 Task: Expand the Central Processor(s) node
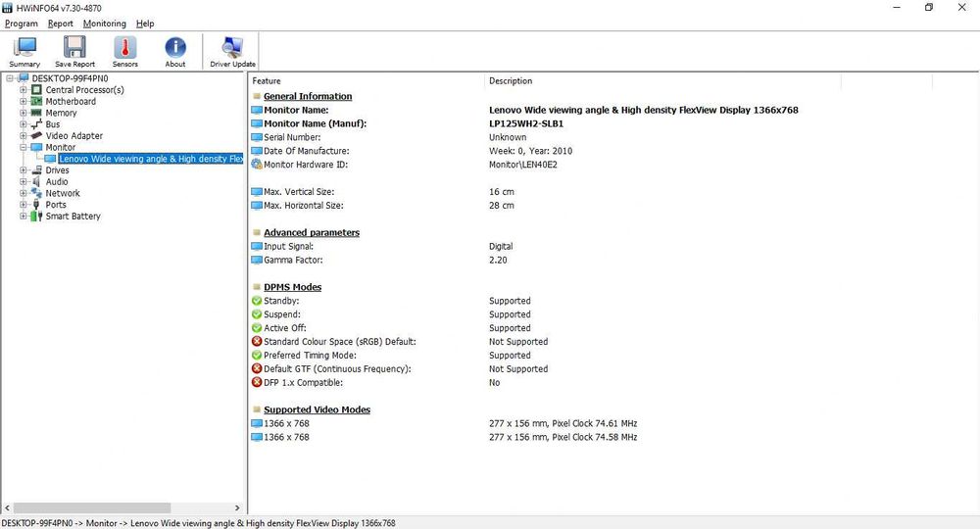(x=24, y=90)
